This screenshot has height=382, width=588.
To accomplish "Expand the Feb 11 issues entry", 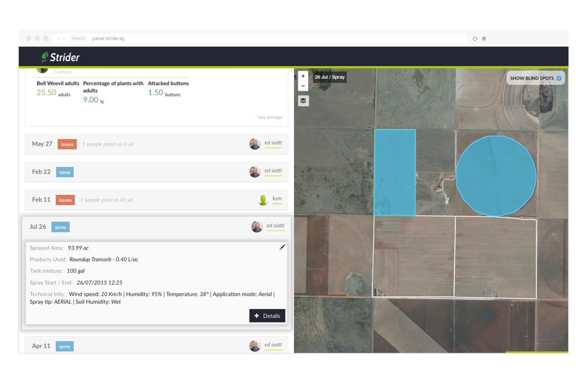I will tap(157, 200).
